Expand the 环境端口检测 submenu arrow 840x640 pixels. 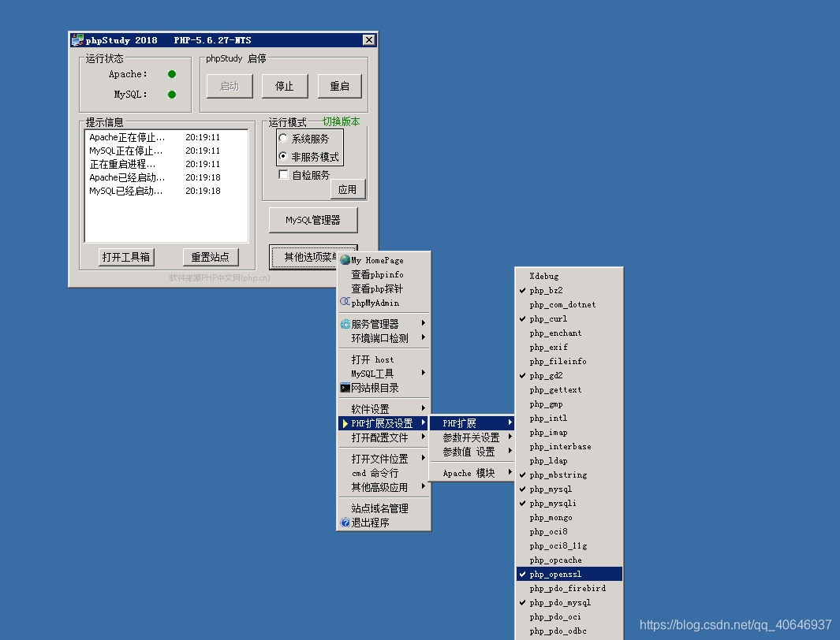[424, 337]
